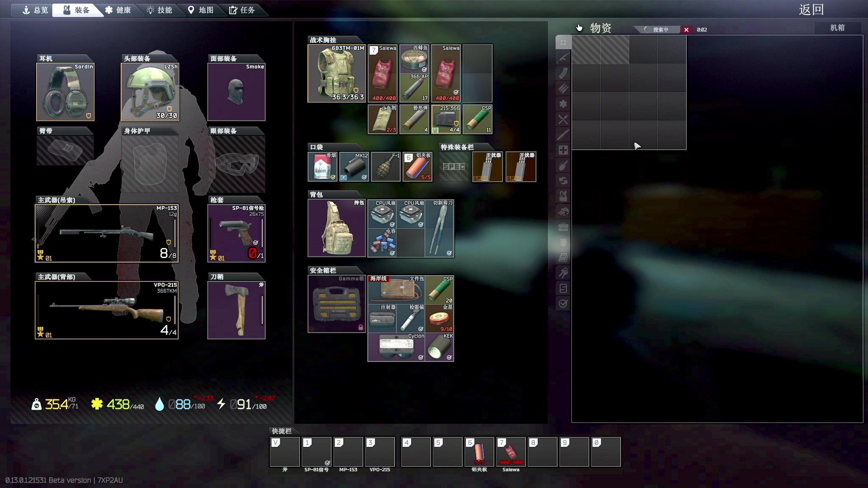Select the Salewa in quick slot 7
The width and height of the screenshot is (868, 488).
point(511,451)
